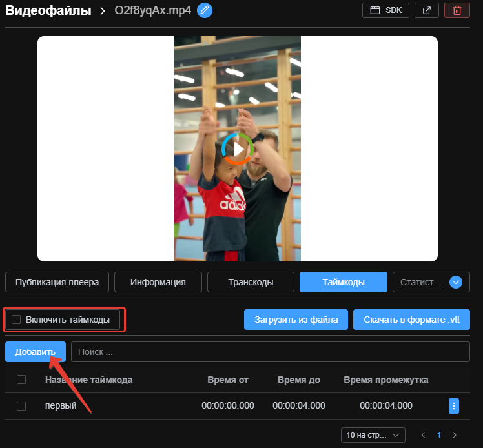The image size is (483, 448).
Task: Click the pencil icon to rename O2f8yqAx.mp4
Action: 205,10
